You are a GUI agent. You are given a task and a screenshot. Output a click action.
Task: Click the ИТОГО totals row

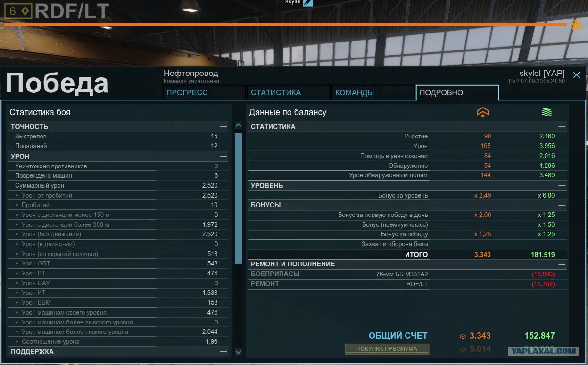click(x=407, y=254)
